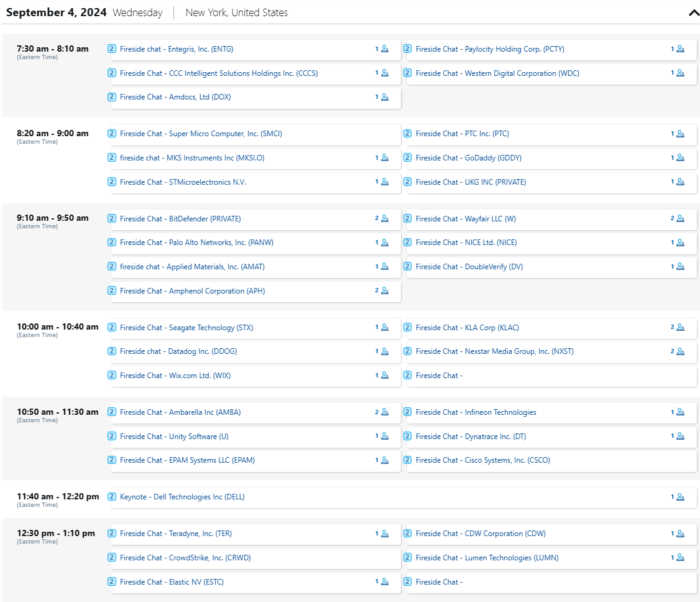Screen dimensions: 700x602
Task: Collapse the September 4, 2024 section chevron
Action: pos(694,13)
